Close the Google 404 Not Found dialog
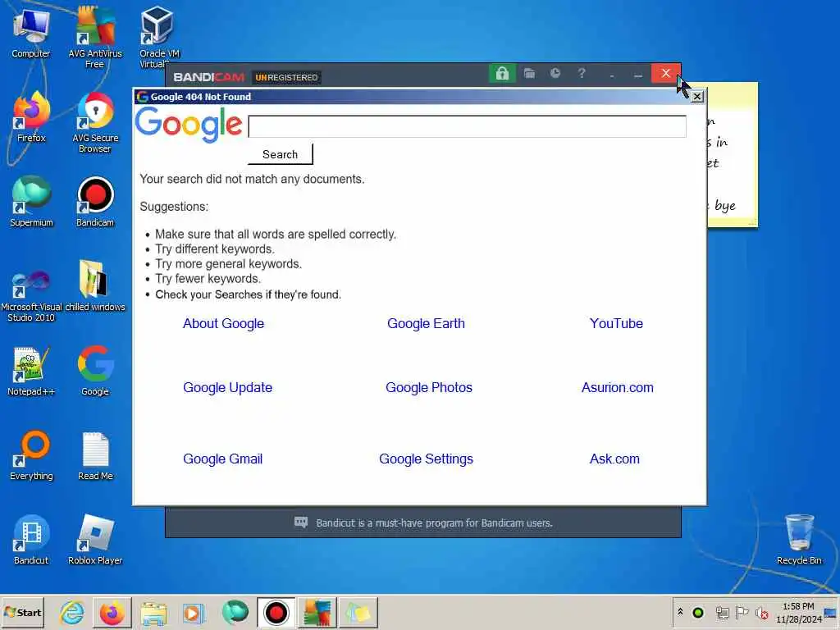The image size is (840, 630). [x=697, y=97]
